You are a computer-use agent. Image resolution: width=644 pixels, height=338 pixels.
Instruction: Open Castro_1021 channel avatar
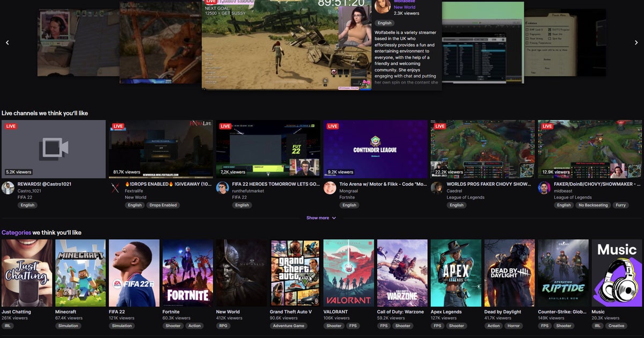coord(8,188)
